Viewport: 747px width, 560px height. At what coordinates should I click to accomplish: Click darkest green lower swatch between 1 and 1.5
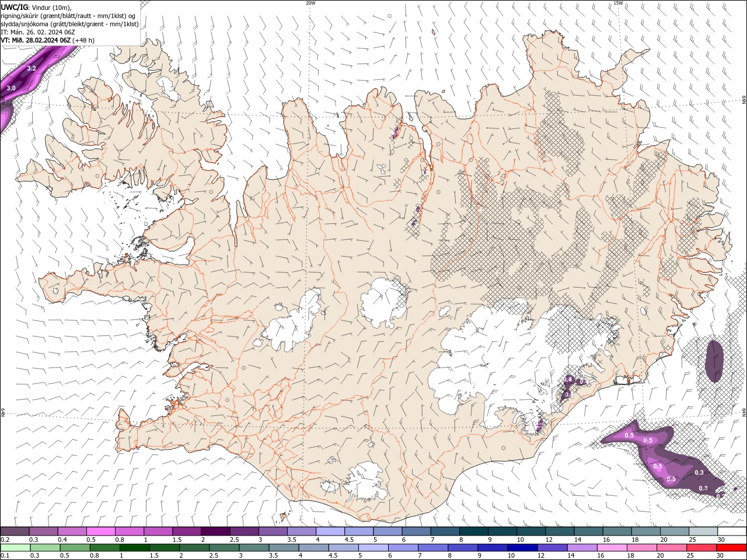[x=135, y=548]
